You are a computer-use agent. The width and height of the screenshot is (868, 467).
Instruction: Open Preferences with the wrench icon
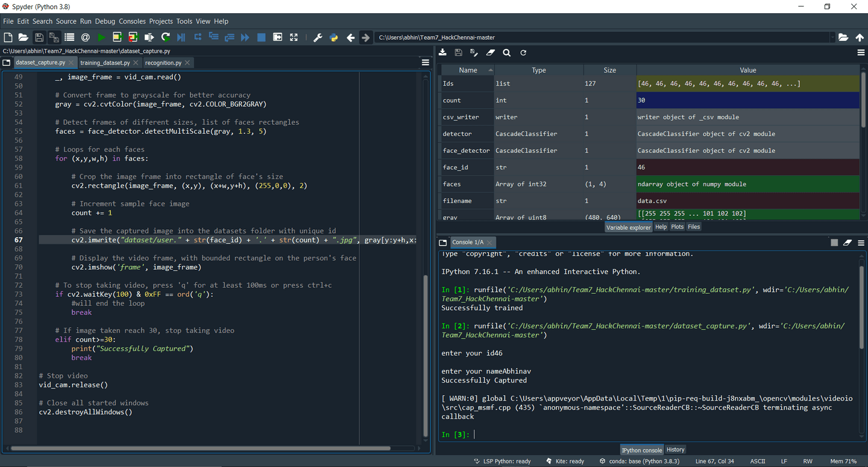coord(318,37)
